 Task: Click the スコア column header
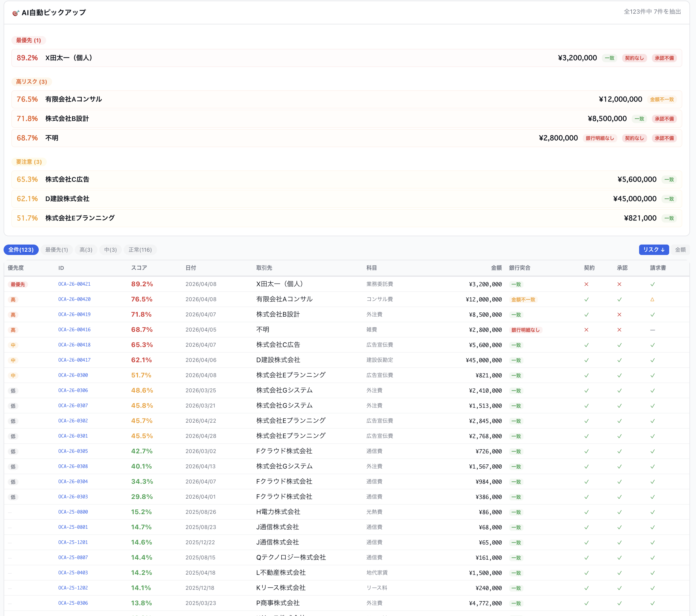click(x=139, y=268)
